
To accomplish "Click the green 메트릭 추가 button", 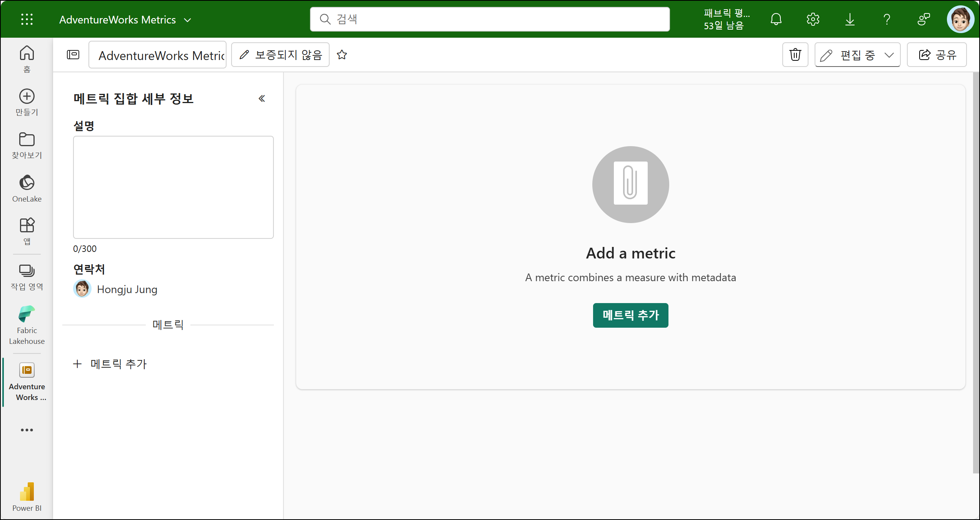I will 630,315.
